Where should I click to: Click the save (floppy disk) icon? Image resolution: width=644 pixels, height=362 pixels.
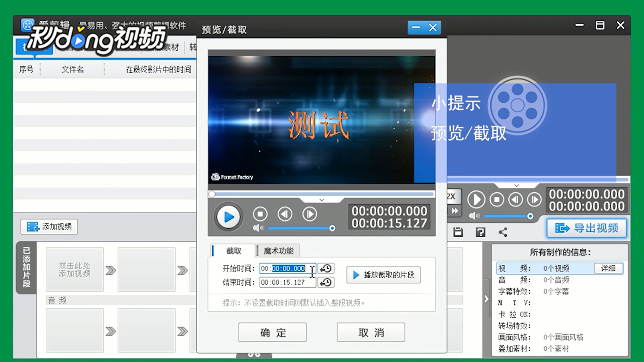458,232
